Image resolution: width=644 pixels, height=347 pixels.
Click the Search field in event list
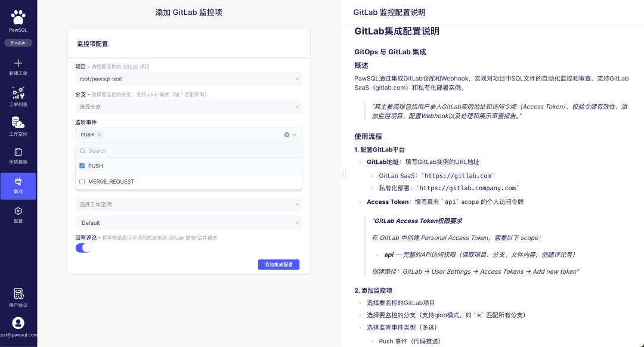(x=188, y=151)
